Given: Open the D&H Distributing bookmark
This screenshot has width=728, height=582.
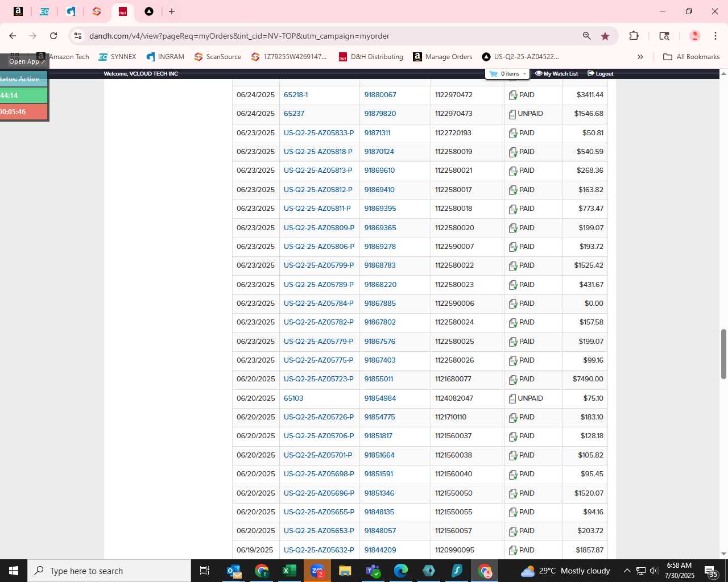Looking at the screenshot, I should coord(371,57).
